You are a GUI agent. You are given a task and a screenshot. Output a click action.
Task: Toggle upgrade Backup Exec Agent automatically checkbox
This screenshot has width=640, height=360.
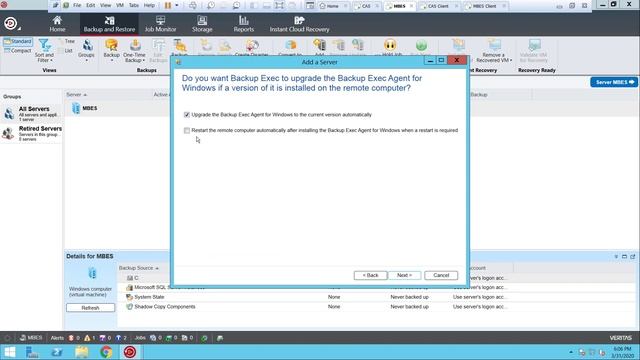click(x=187, y=115)
